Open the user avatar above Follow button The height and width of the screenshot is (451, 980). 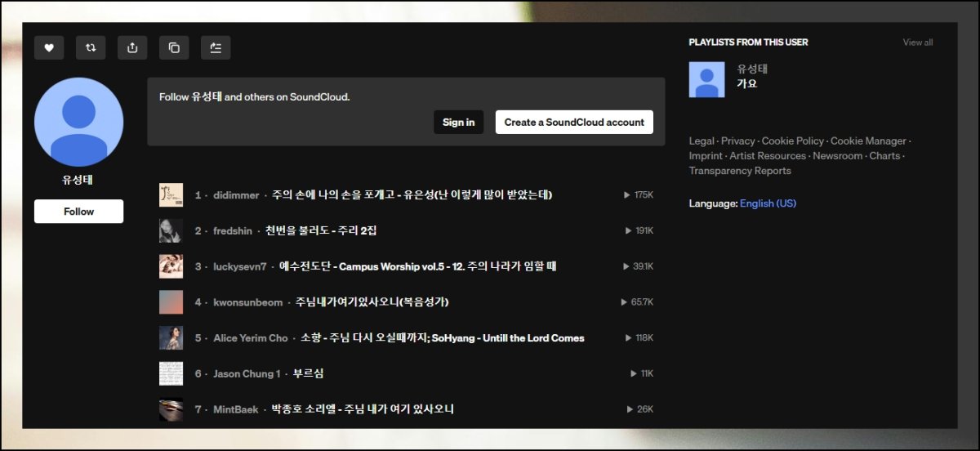point(78,122)
